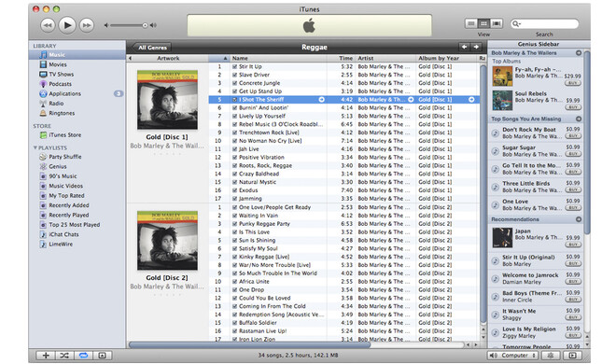The width and height of the screenshot is (616, 364).
Task: Buy the Soul Rebels album
Action: point(573,107)
